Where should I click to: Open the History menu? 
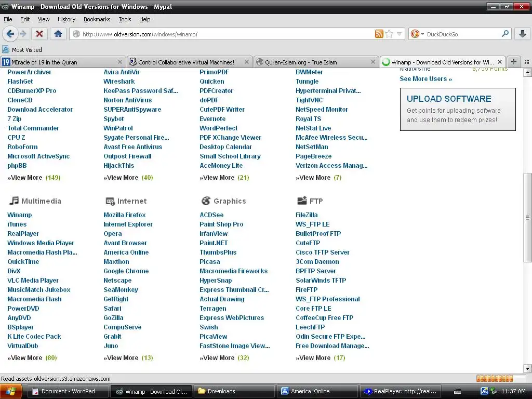(66, 19)
